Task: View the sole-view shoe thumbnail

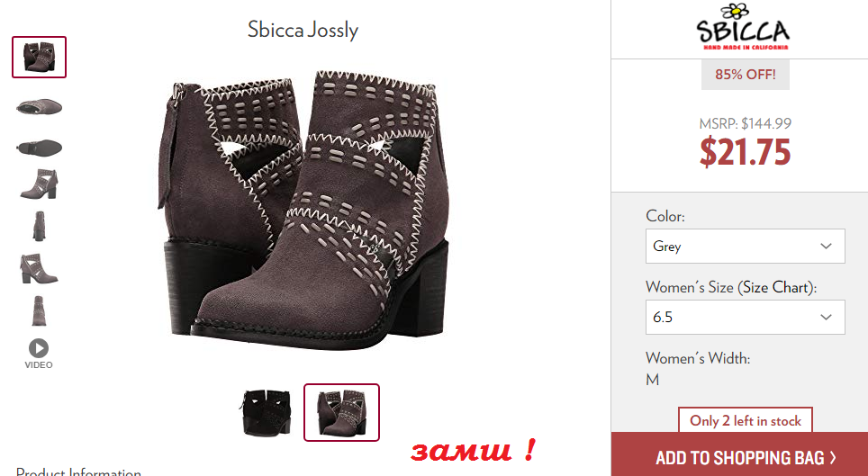Action: point(40,148)
